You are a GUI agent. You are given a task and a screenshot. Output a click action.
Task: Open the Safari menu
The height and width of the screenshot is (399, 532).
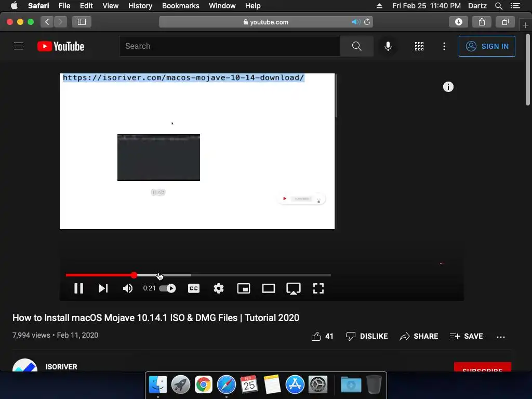pos(38,6)
